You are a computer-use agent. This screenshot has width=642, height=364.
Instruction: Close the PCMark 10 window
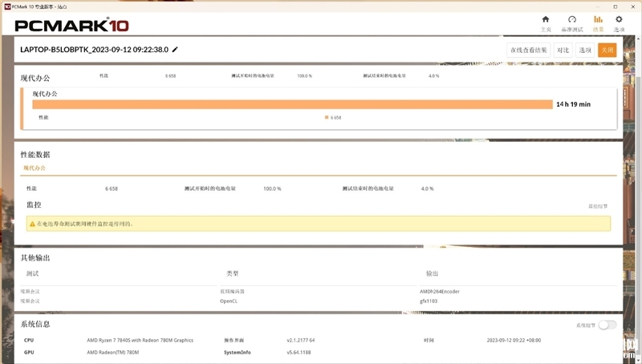pyautogui.click(x=632, y=6)
